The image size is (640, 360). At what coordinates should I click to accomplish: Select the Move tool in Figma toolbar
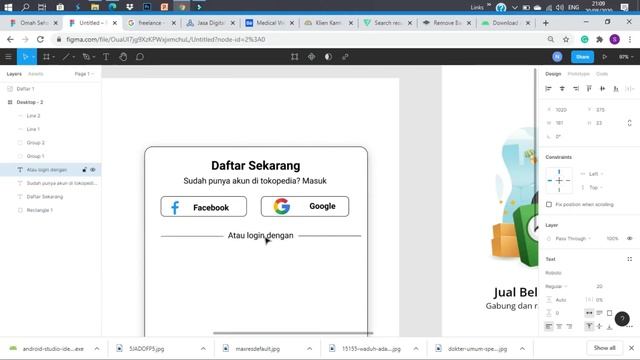click(25, 57)
